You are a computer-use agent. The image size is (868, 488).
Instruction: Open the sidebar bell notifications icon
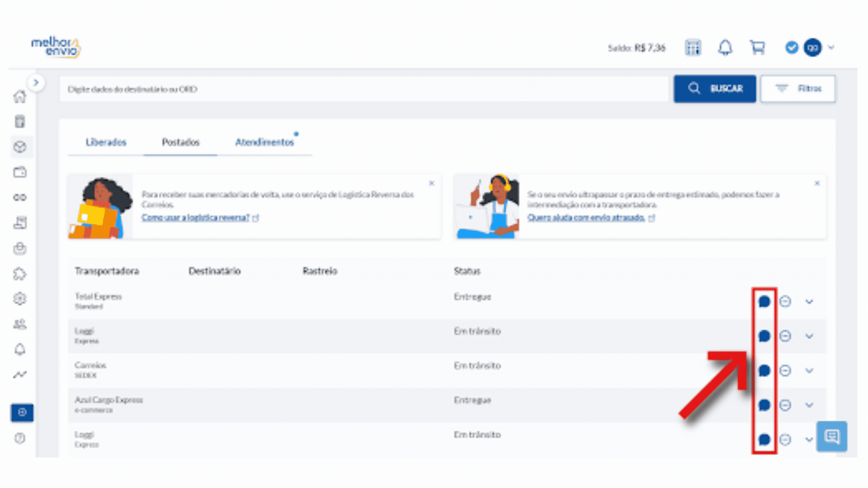coord(20,349)
